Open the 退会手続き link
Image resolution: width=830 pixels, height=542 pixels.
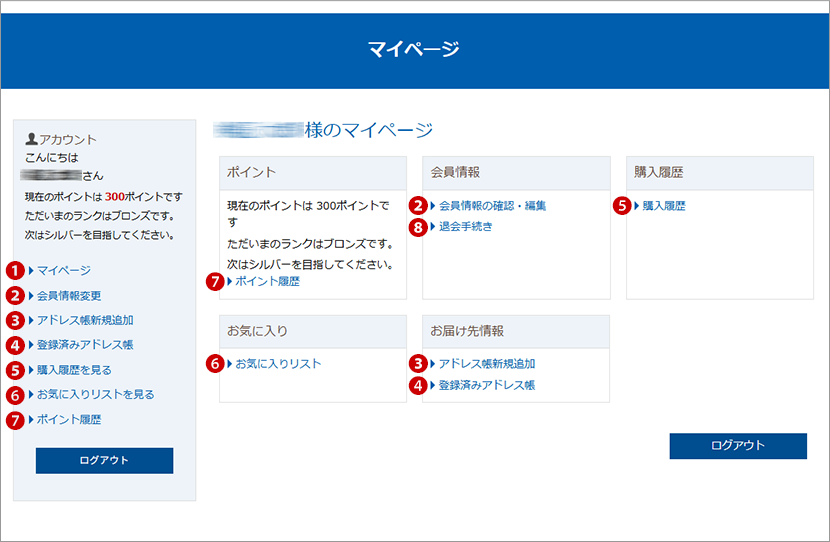click(x=465, y=227)
